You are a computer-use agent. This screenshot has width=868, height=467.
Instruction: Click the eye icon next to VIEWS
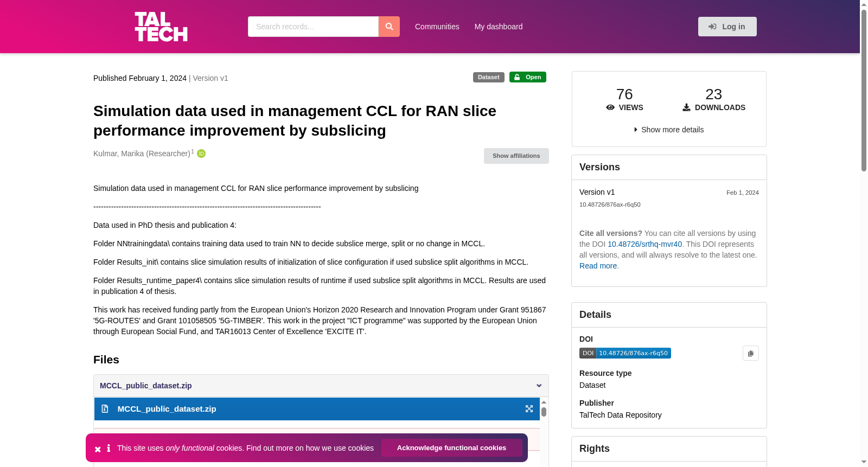coord(610,107)
